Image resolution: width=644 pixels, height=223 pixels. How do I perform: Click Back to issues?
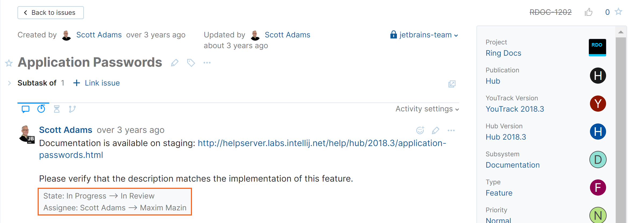(51, 12)
